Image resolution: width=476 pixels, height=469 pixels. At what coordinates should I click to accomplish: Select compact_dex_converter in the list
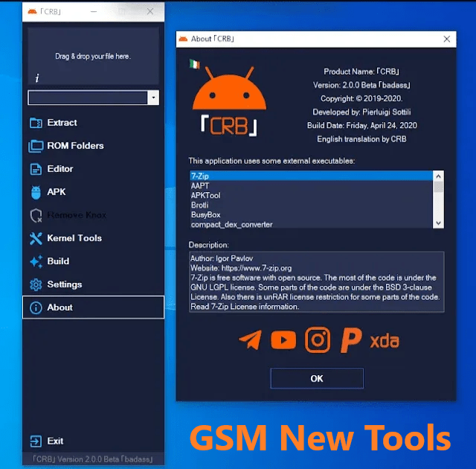click(x=311, y=224)
